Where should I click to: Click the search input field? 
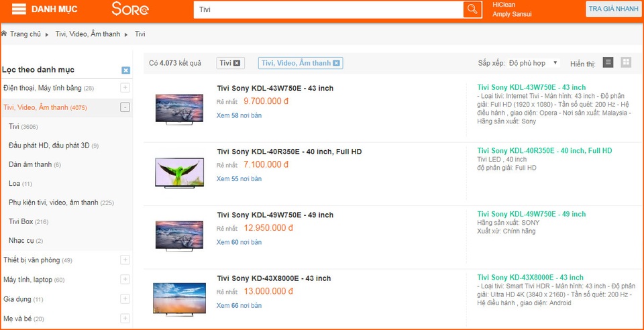tap(329, 9)
